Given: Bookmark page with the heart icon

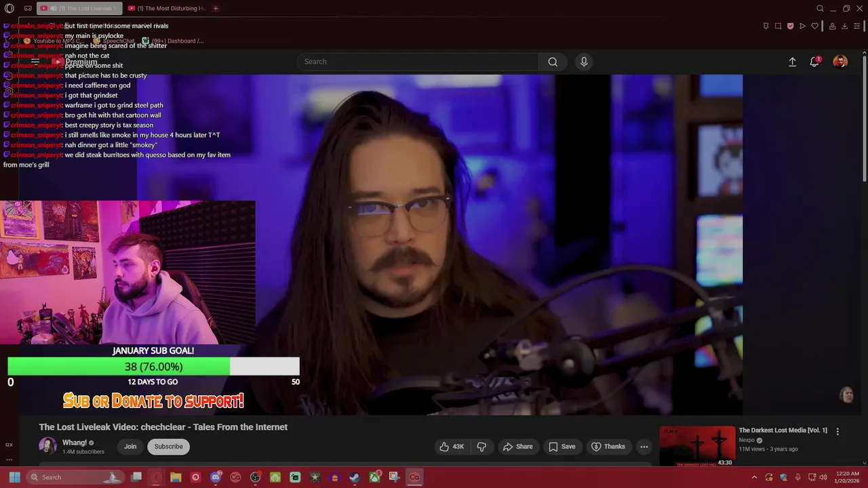Looking at the screenshot, I should [814, 26].
